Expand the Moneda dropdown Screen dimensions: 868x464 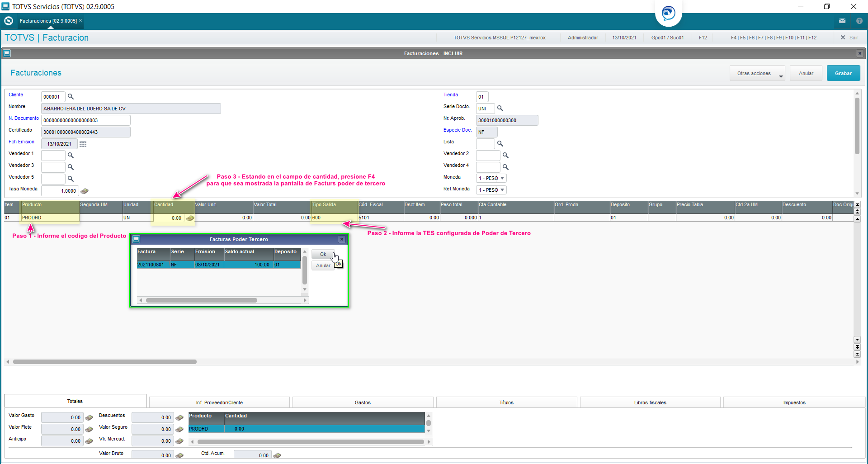pyautogui.click(x=502, y=178)
